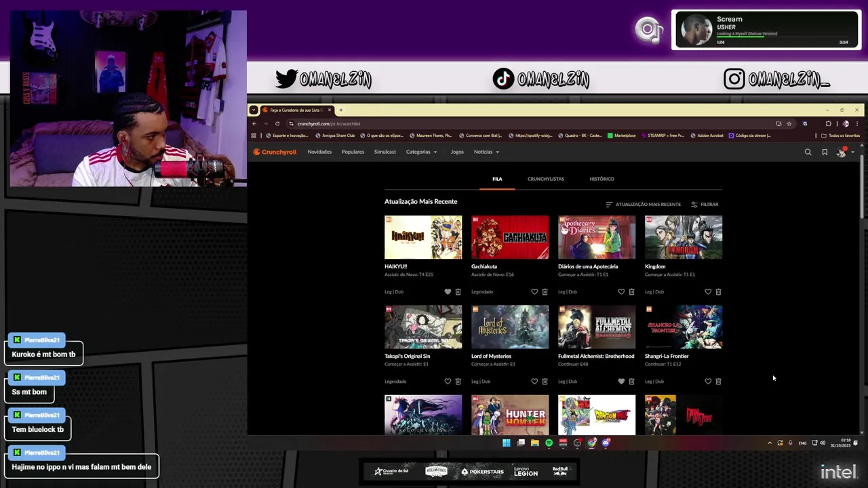
Task: Remove Lord of Mysteries with trash icon
Action: tap(545, 381)
